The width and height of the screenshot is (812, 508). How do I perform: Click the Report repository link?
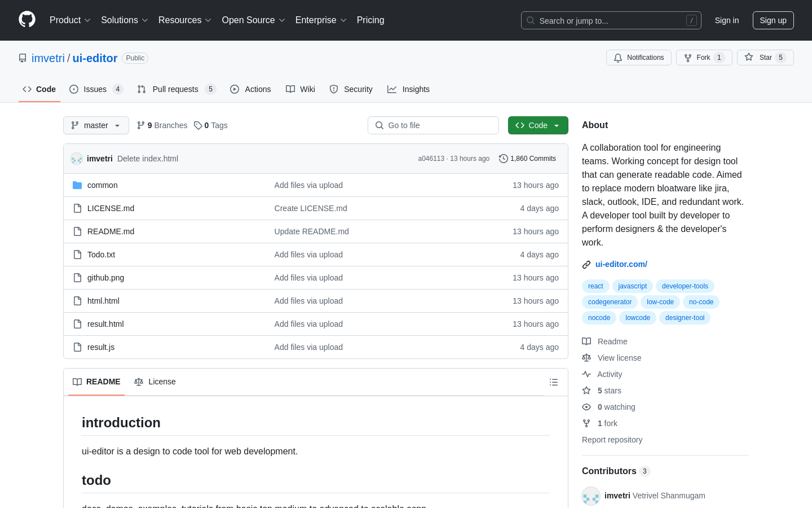click(x=612, y=440)
